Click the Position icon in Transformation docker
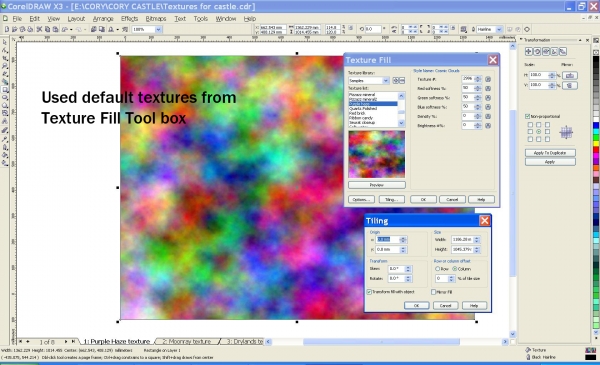Screen dimensions: 600x365 click(x=529, y=52)
